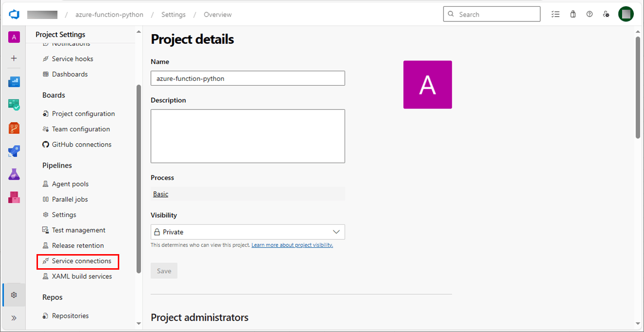Click the settings panel scroll-up arrow
Image resolution: width=644 pixels, height=332 pixels.
coord(139,32)
